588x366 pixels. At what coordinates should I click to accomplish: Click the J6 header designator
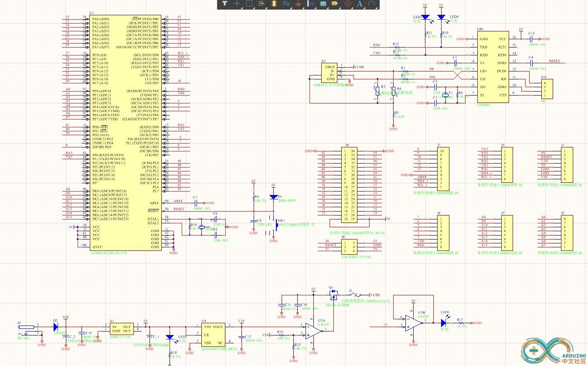tap(439, 213)
